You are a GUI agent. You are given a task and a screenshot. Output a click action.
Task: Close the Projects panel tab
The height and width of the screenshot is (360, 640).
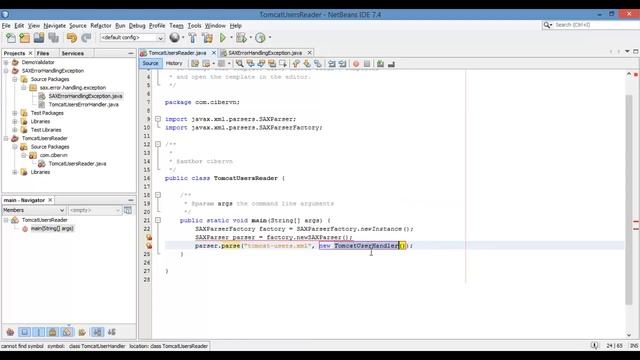coord(30,53)
